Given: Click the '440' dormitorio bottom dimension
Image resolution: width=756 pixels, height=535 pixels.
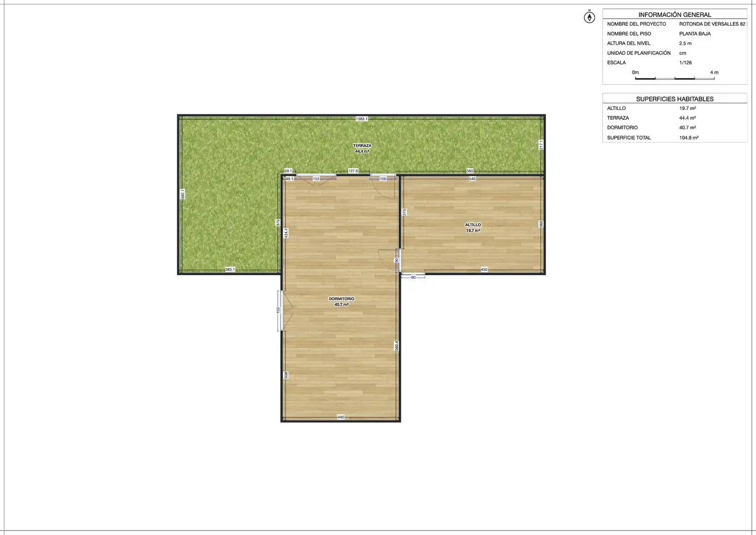Looking at the screenshot, I should point(341,417).
